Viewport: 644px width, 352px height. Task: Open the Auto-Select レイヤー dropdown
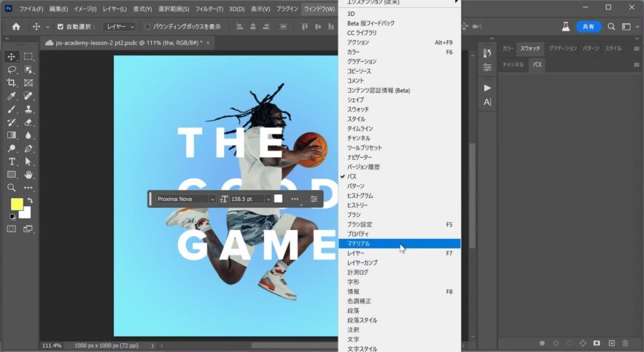coord(119,27)
